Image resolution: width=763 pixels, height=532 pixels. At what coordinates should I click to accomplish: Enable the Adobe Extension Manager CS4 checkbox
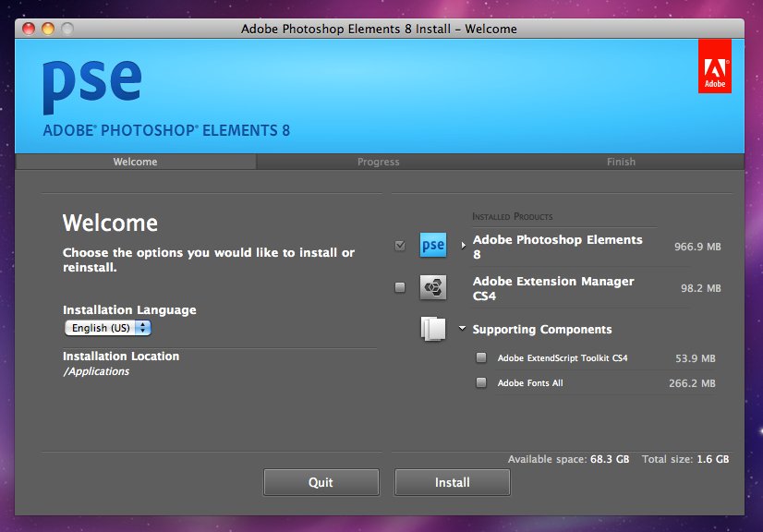tap(400, 287)
